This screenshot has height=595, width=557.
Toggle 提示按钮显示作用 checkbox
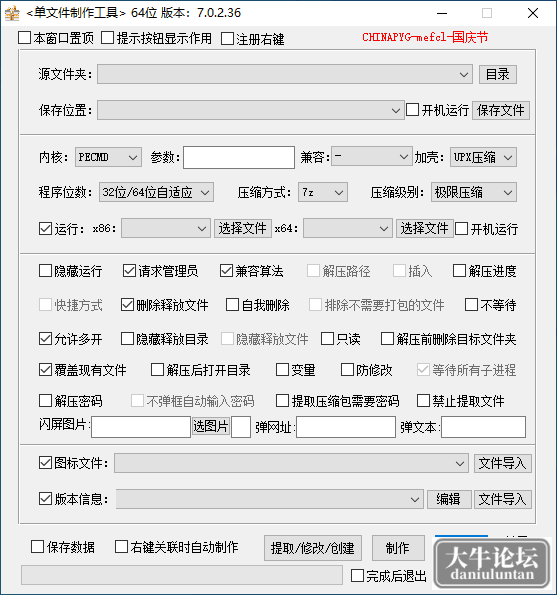pos(107,38)
